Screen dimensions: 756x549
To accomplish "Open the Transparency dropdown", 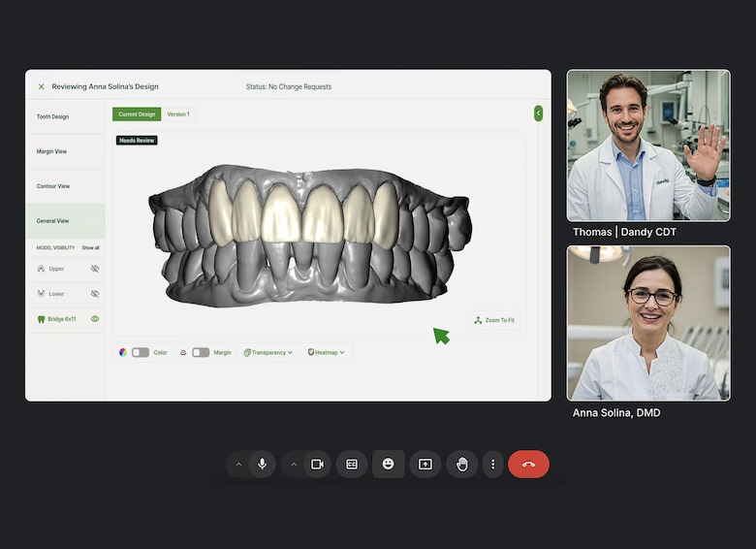I will coord(268,352).
